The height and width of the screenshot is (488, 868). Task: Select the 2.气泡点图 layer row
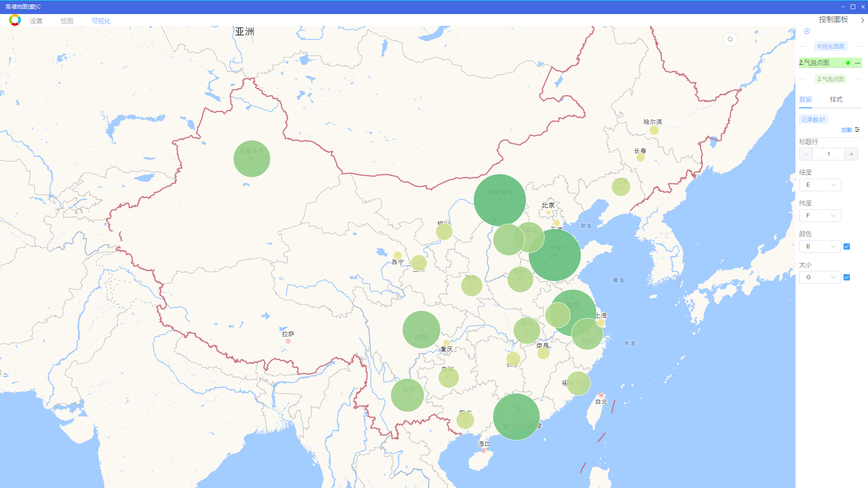click(x=830, y=63)
